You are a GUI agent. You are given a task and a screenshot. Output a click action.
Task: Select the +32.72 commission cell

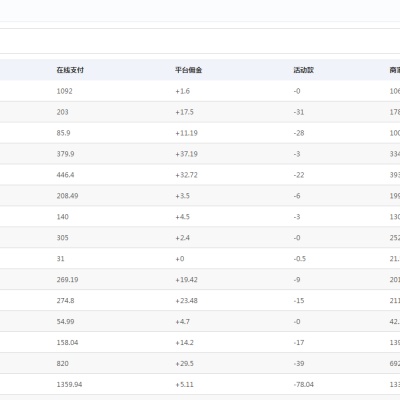click(186, 175)
